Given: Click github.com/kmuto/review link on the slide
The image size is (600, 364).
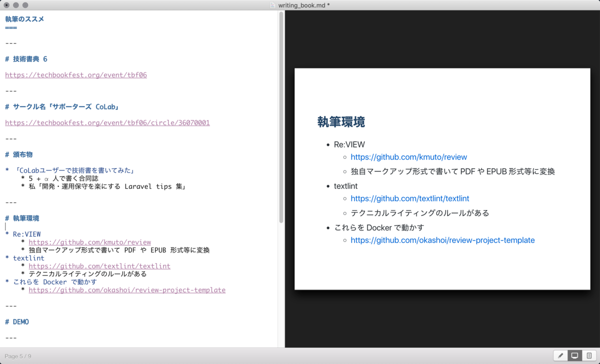Looking at the screenshot, I should click(x=408, y=156).
